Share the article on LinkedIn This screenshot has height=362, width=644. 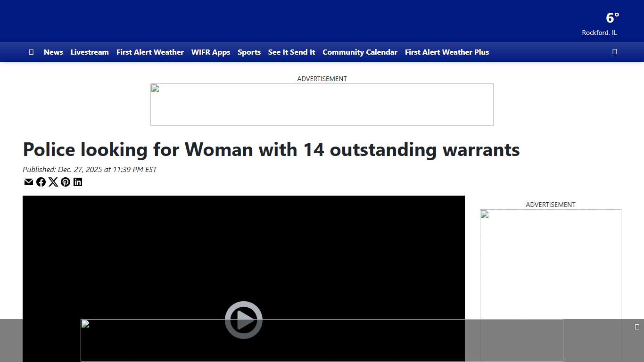78,182
